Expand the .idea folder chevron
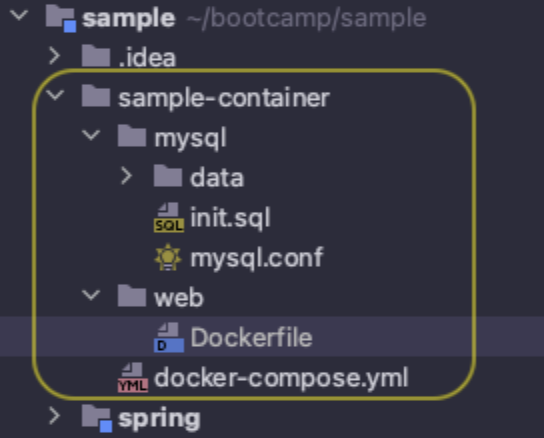Screen dimensions: 544x438 54,56
